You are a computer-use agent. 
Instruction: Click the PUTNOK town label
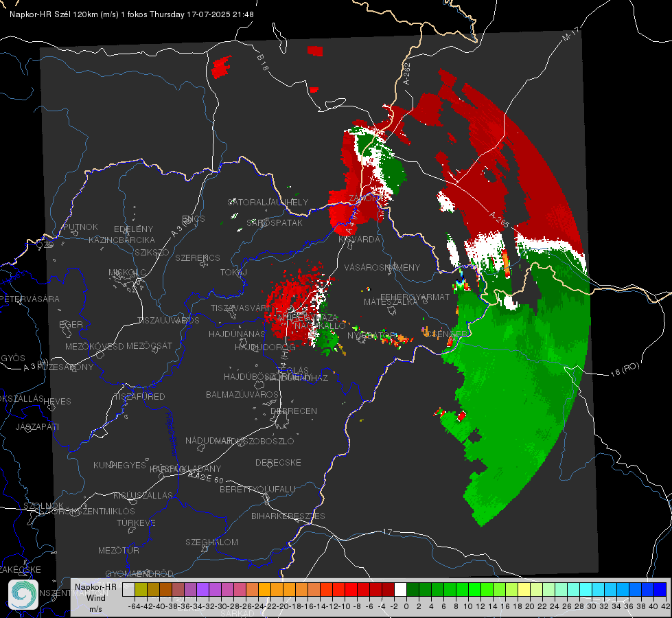click(x=80, y=227)
